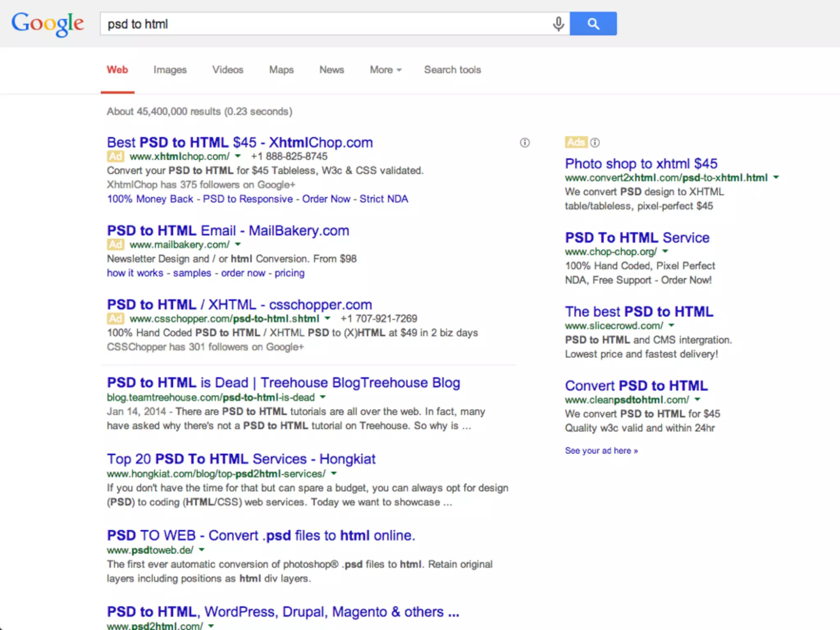The height and width of the screenshot is (630, 840).
Task: Click the Google logo
Action: [48, 24]
